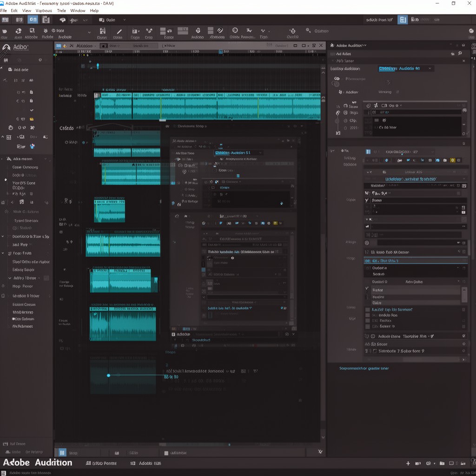Collapse the Dorrtoco tree group

3,237
